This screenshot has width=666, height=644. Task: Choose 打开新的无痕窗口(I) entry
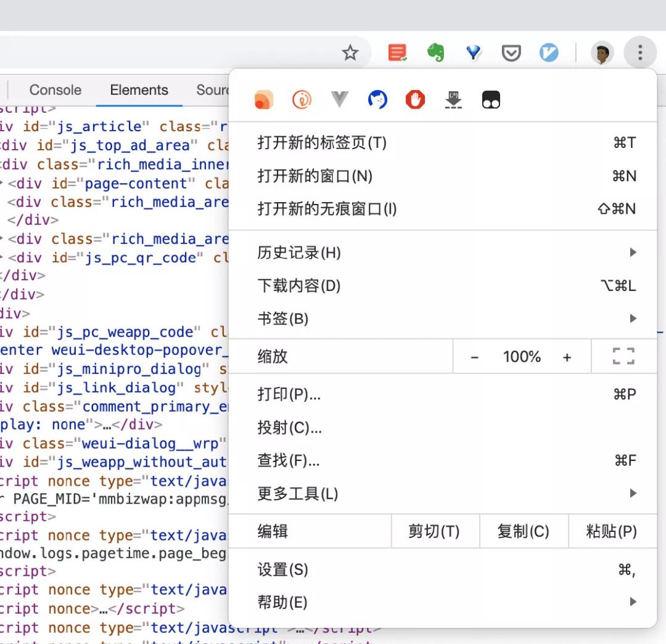click(443, 209)
